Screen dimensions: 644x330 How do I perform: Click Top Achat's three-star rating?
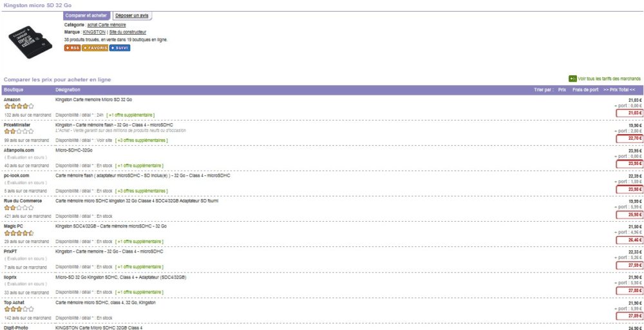19,309
